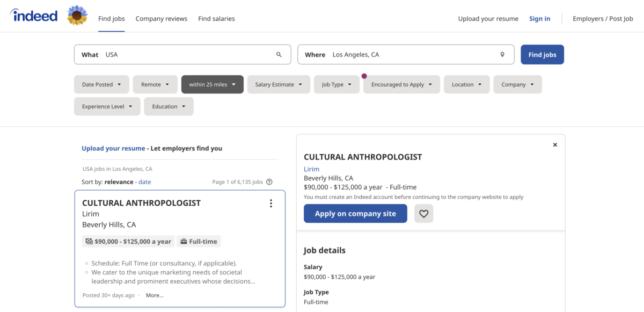Image resolution: width=644 pixels, height=312 pixels.
Task: Open the Salary Estimate filter
Action: 279,85
